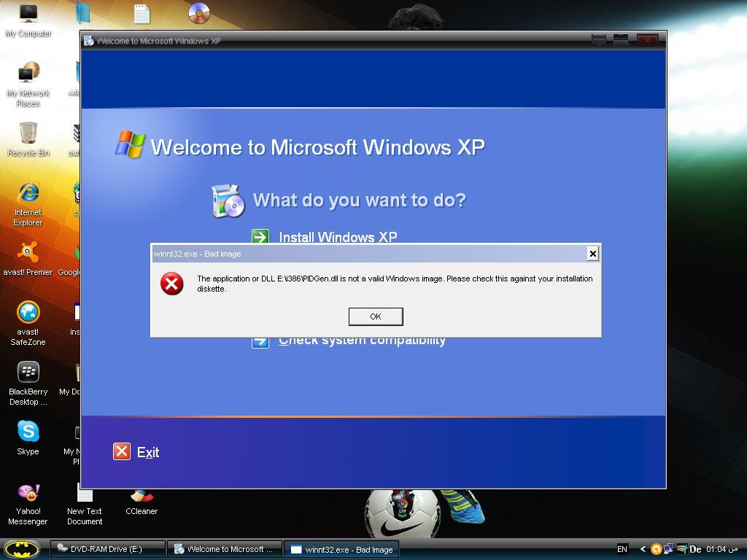Switch to DVD-RAM Drive (E:) taskbar item

[x=108, y=549]
